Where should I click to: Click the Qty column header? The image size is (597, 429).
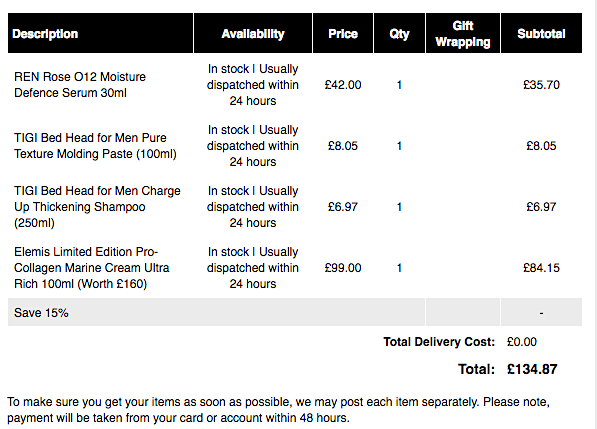(399, 33)
